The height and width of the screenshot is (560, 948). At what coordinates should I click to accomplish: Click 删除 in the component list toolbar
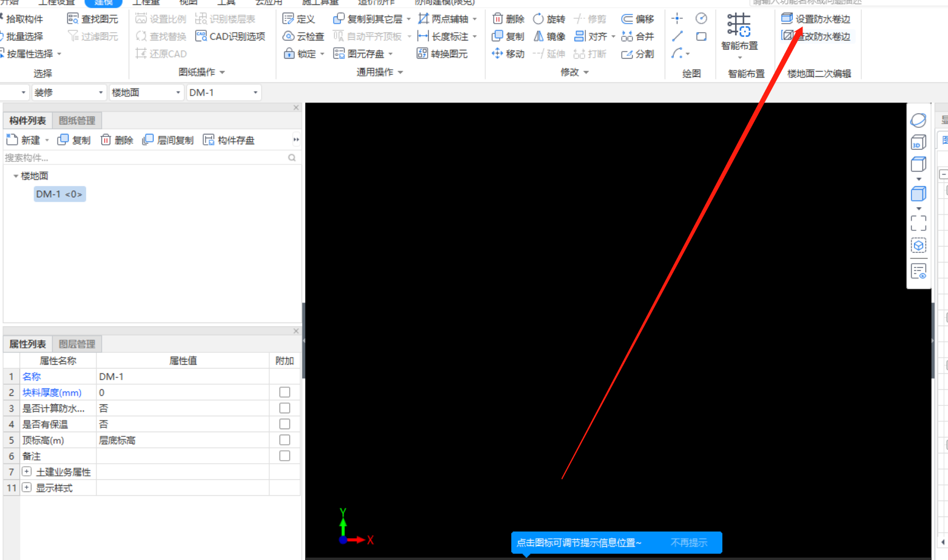click(x=116, y=140)
